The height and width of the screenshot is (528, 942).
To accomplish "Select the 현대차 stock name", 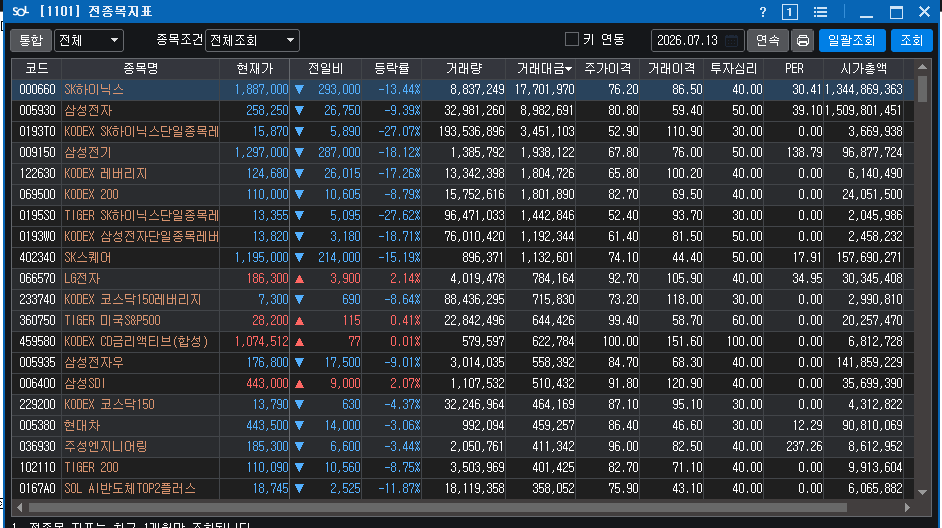I will [82, 426].
